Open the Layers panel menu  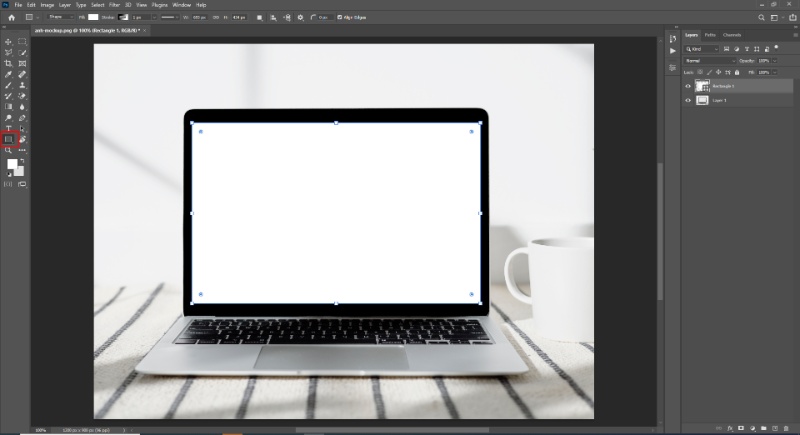[795, 35]
